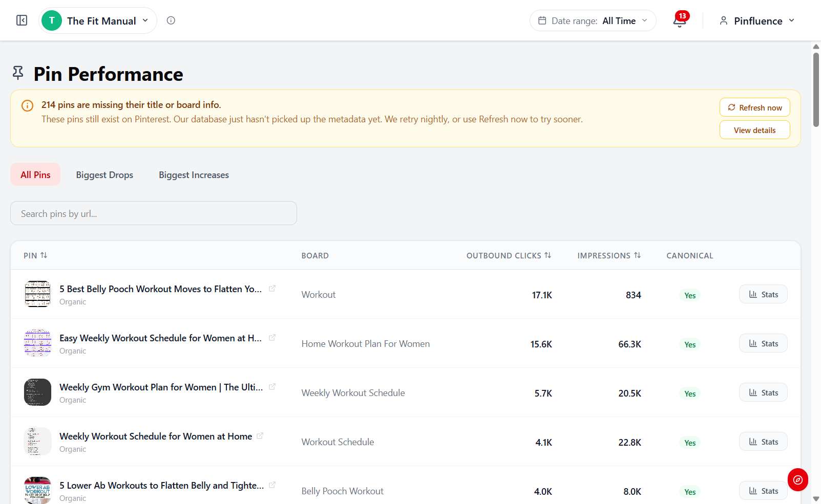The image size is (821, 504).
Task: Open notifications bell with 13 alerts
Action: tap(680, 20)
